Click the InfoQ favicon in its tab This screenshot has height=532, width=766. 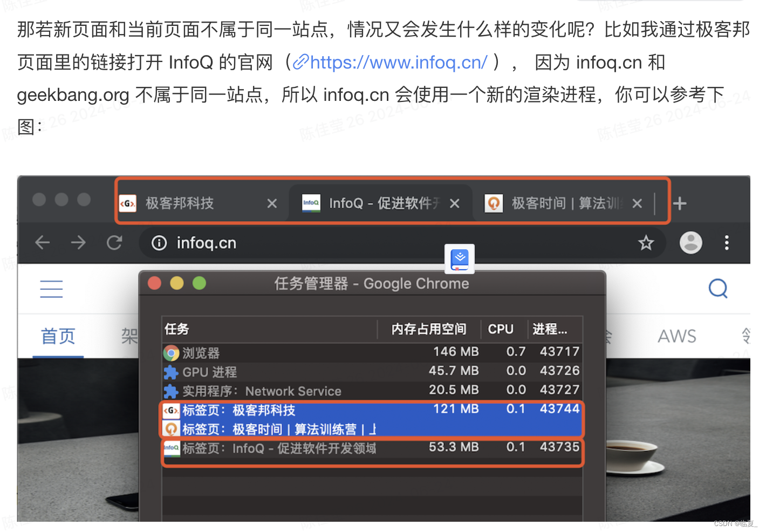tap(311, 203)
